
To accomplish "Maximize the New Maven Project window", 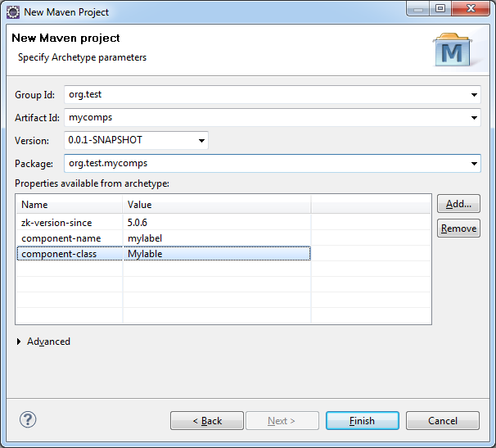I will tap(440, 8).
